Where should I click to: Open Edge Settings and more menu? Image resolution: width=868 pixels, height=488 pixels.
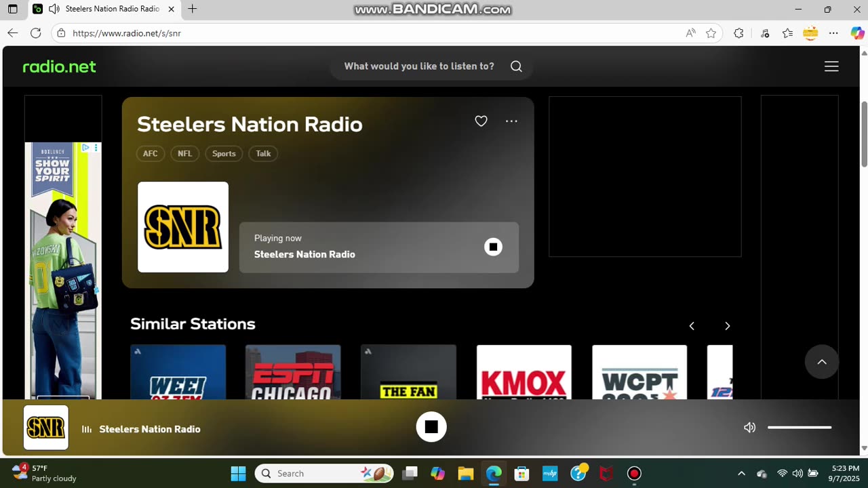click(x=833, y=33)
